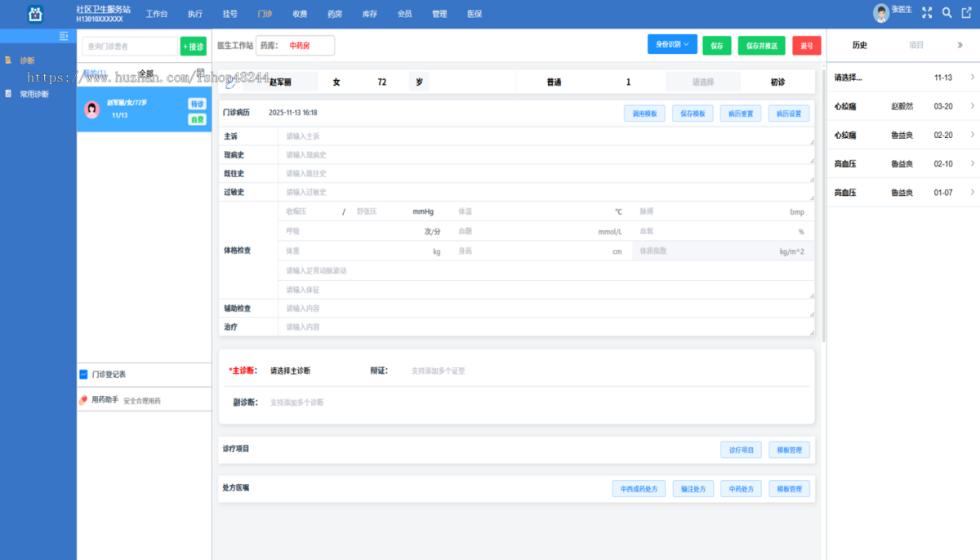Viewport: 980px width, 560px height.
Task: Click the green 保存 button
Action: pos(717,46)
